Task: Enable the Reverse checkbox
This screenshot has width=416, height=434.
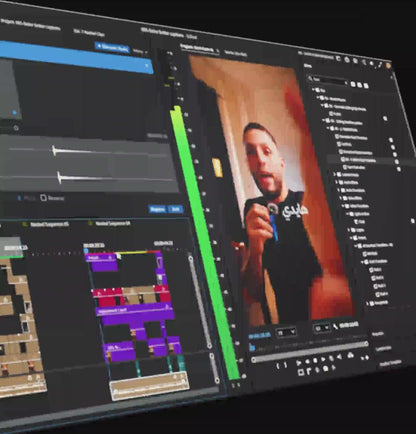Action: [43, 198]
